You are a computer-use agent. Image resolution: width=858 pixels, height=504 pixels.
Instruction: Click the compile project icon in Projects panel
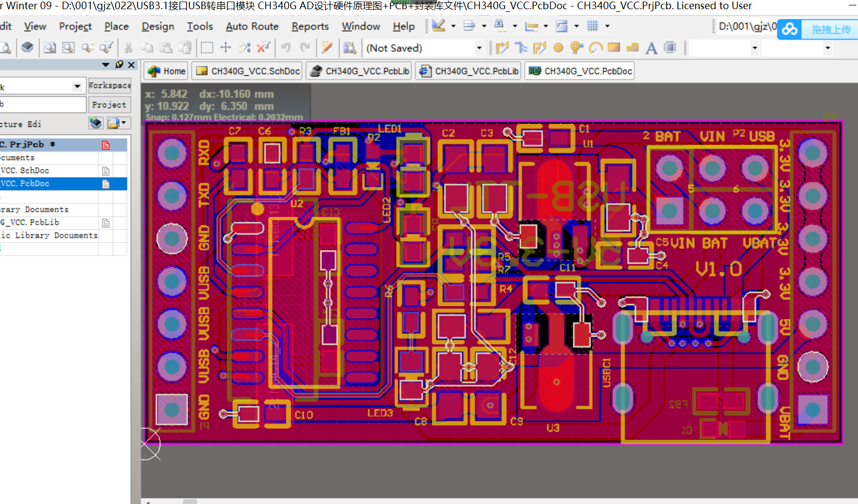point(96,123)
